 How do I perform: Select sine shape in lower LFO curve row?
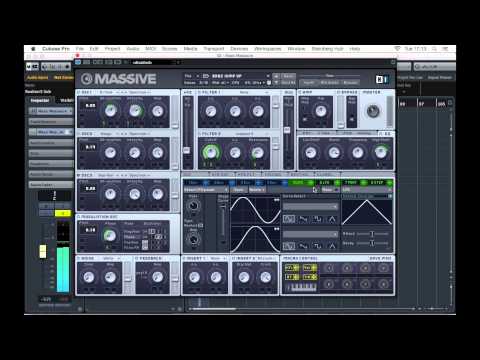tap(289, 246)
